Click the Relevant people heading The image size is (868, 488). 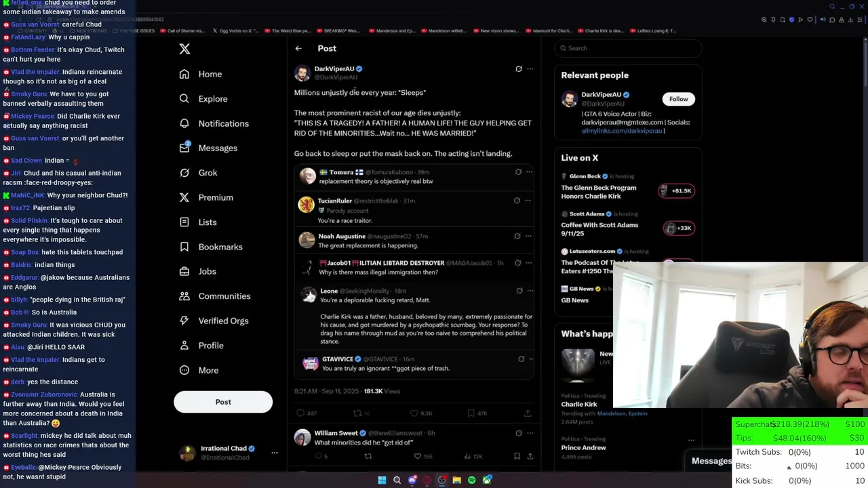pos(595,75)
